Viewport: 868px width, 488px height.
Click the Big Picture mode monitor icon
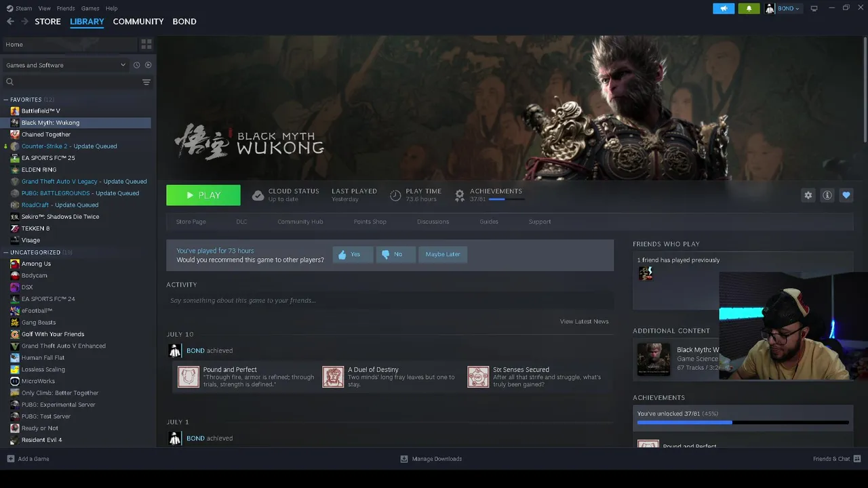814,8
